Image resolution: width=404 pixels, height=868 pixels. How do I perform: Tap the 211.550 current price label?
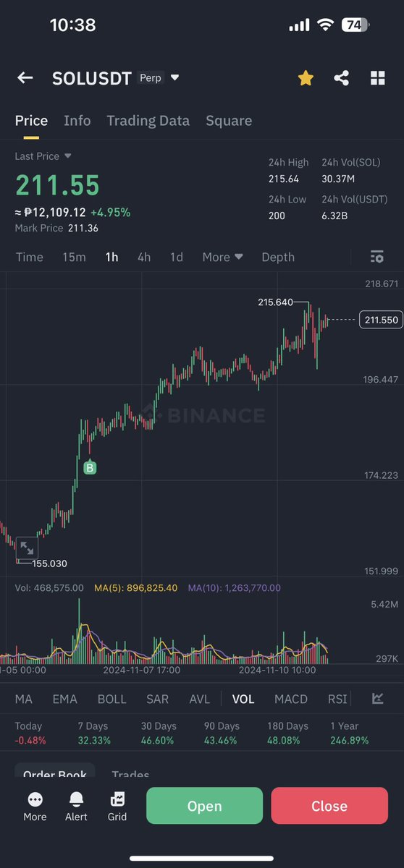pyautogui.click(x=380, y=319)
